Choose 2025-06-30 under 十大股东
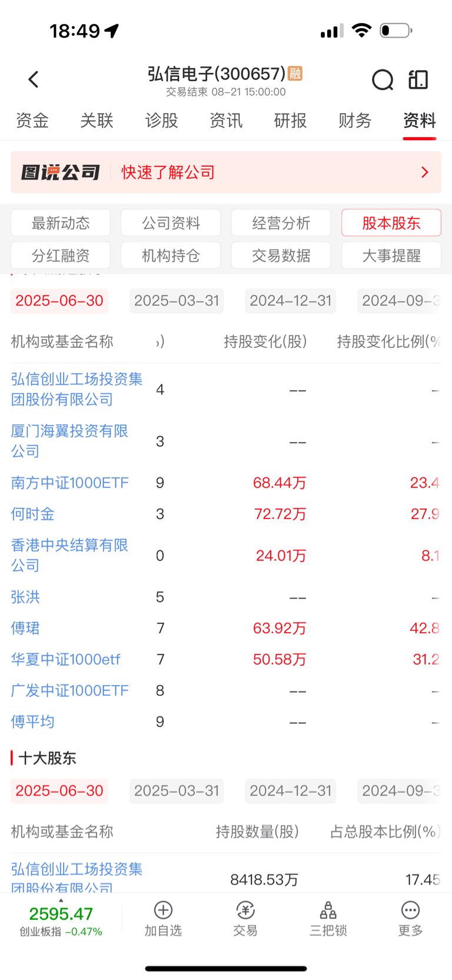This screenshot has height=980, width=452. [59, 791]
